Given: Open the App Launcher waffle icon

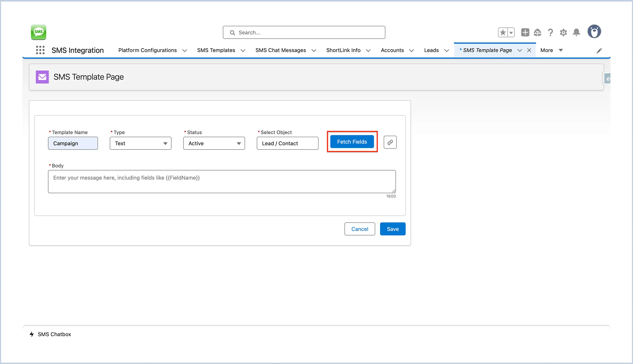Looking at the screenshot, I should pos(40,50).
